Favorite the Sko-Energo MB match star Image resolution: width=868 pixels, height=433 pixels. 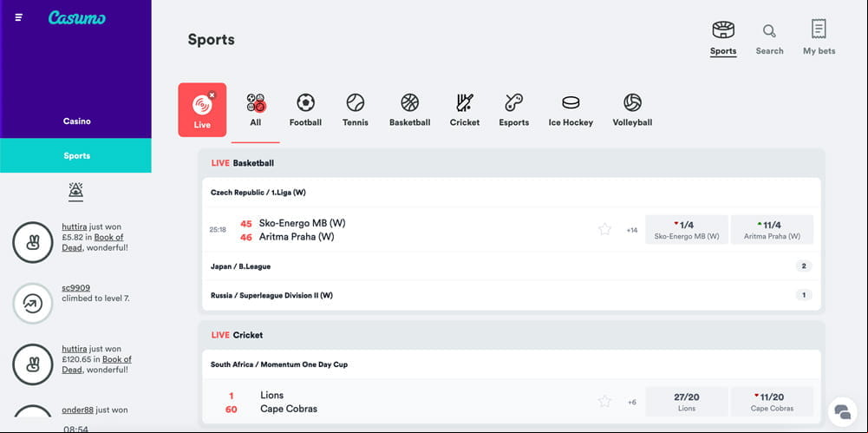[604, 229]
